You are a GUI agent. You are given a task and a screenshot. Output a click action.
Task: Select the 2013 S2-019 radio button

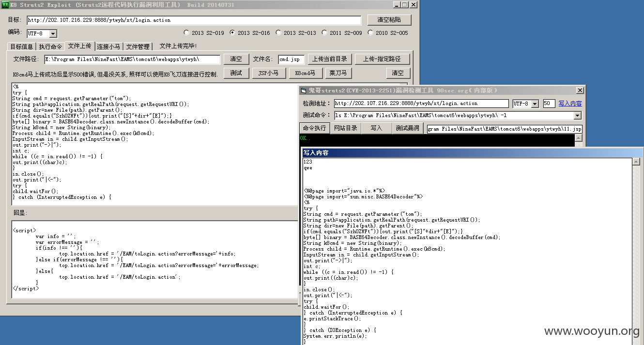click(186, 33)
